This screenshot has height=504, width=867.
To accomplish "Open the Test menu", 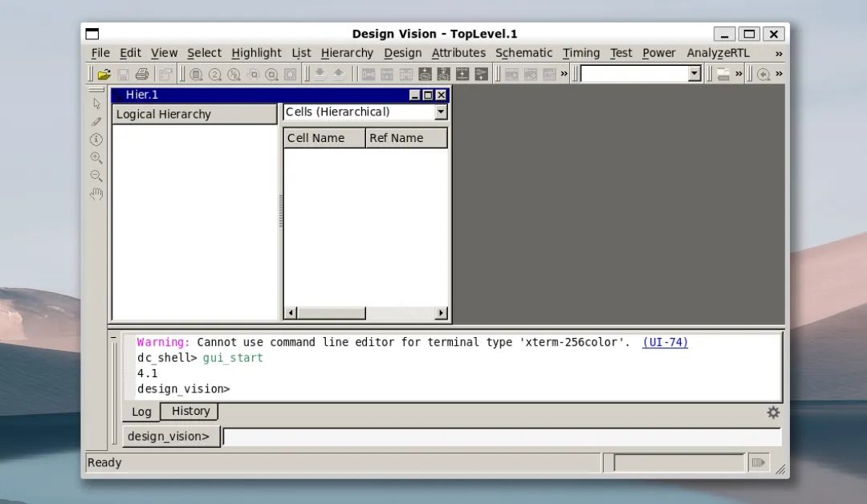I will [x=621, y=53].
